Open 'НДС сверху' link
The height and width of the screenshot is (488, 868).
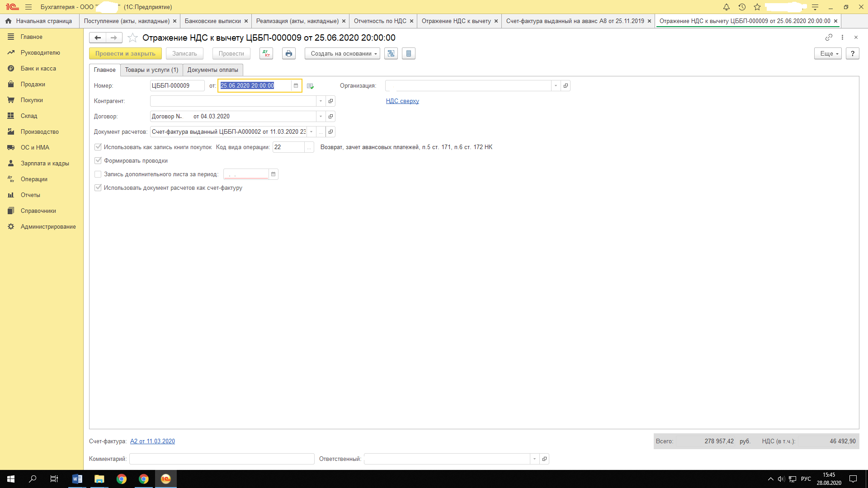pos(402,101)
